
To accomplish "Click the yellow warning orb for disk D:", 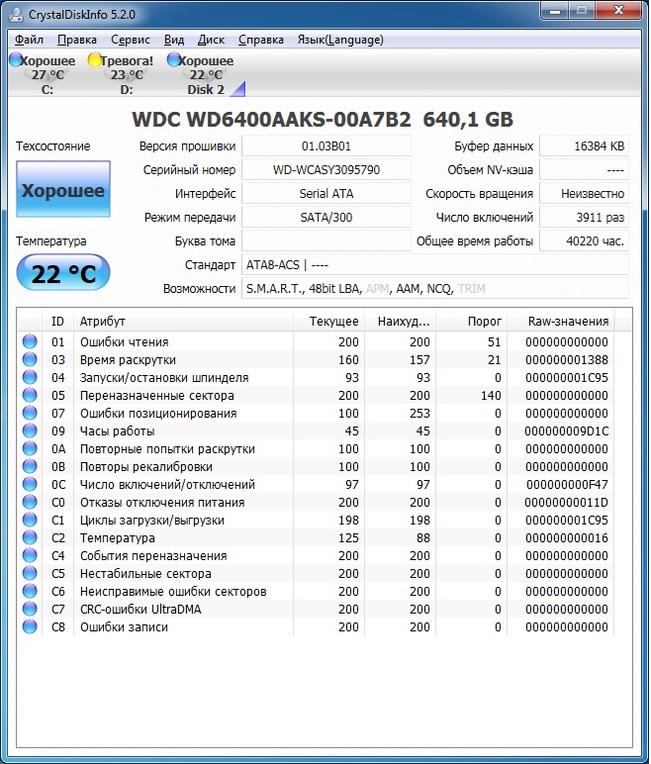I will [x=95, y=59].
